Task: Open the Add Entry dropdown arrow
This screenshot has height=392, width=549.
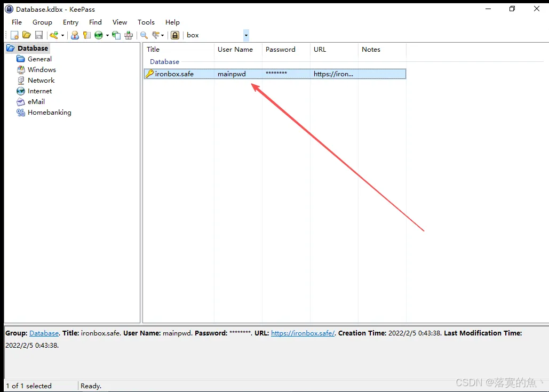Action: 62,35
